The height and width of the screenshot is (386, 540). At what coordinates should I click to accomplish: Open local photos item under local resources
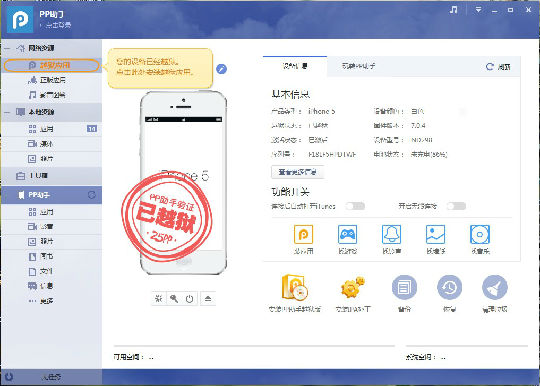pyautogui.click(x=52, y=159)
